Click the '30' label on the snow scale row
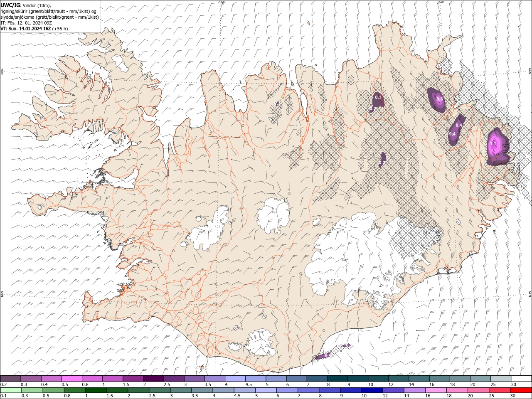Image resolution: width=532 pixels, height=399 pixels. [x=514, y=384]
